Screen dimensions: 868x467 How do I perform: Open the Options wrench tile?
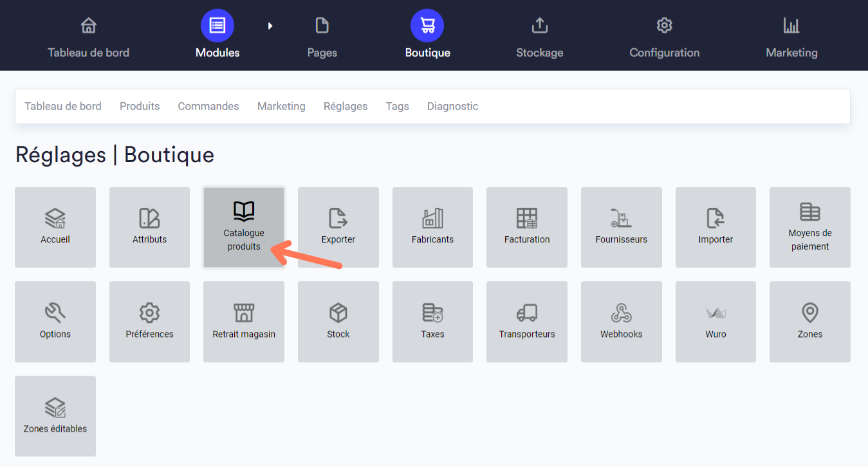[55, 322]
